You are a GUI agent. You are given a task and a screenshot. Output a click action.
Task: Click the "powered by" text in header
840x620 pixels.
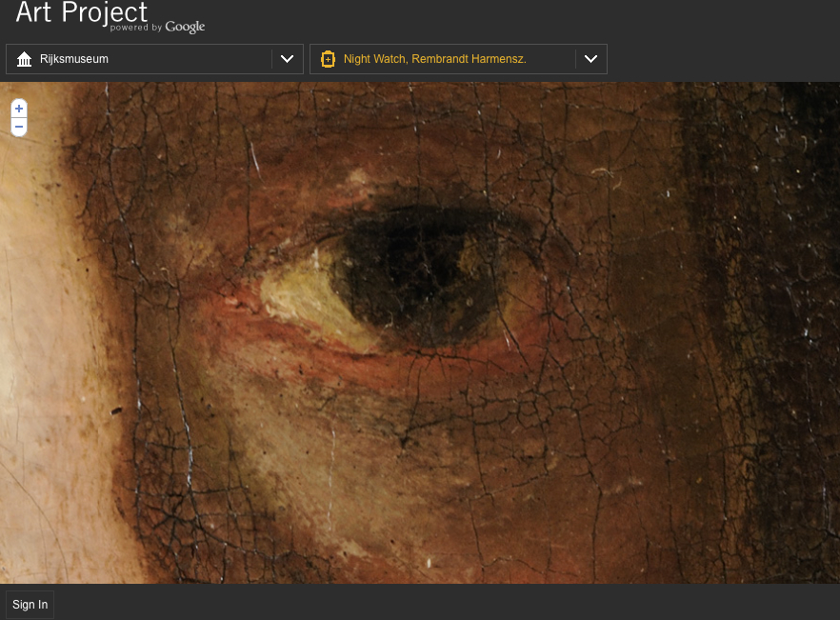[x=136, y=29]
